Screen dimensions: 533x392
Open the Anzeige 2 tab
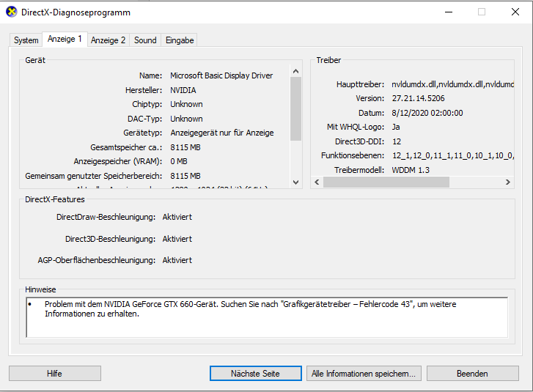click(x=108, y=40)
